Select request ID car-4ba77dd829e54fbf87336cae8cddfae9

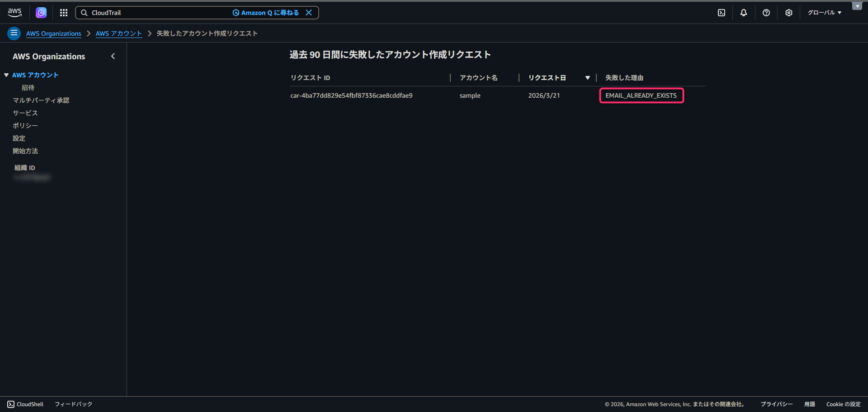(x=351, y=95)
